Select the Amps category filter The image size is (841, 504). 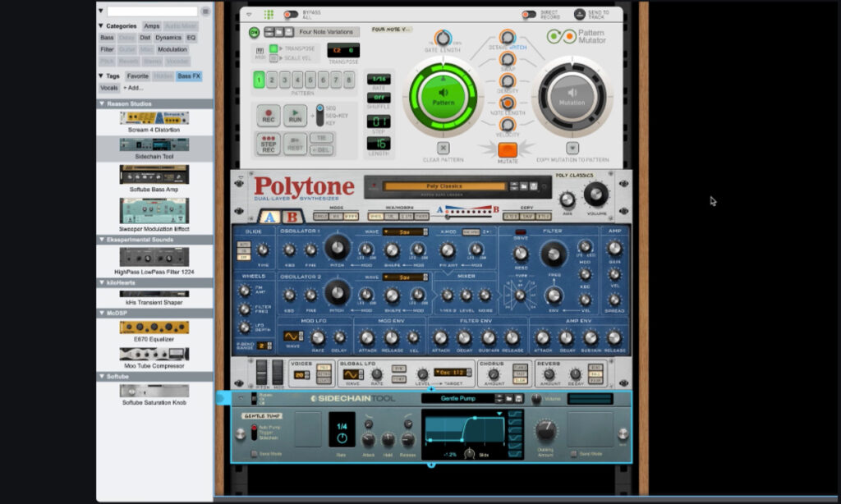[x=152, y=25]
